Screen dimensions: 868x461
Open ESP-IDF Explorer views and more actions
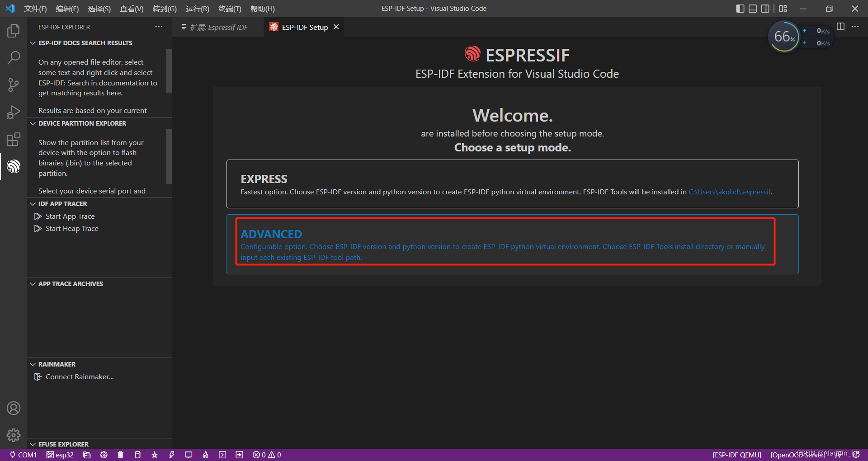point(159,27)
